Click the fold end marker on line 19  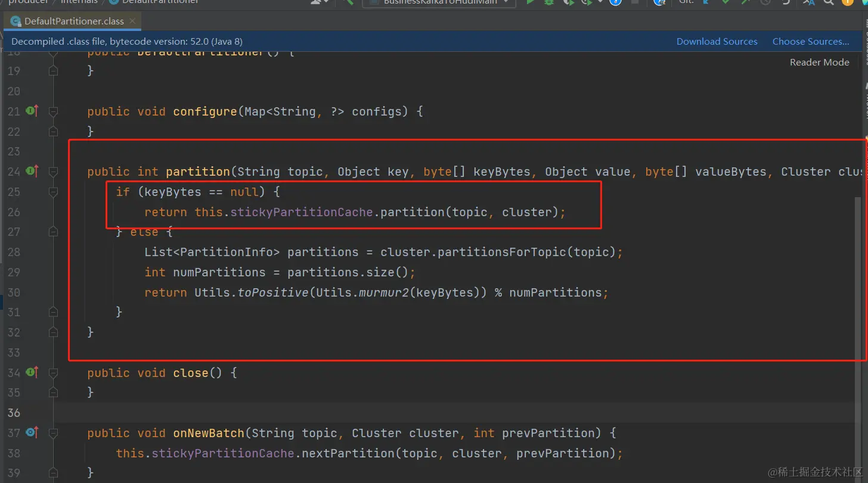tap(53, 71)
